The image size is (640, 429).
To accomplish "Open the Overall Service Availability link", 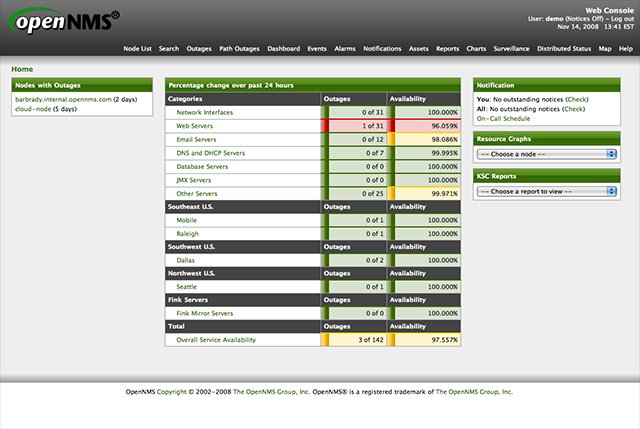I will coord(216,340).
